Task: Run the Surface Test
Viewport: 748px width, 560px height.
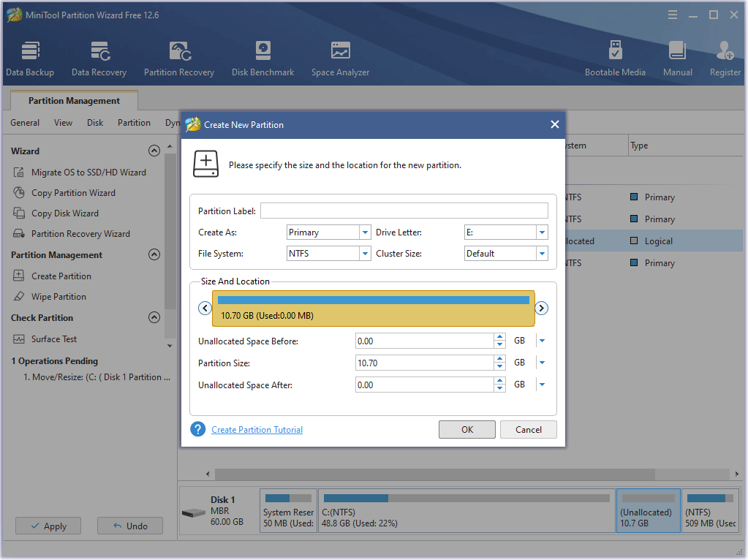Action: pos(45,339)
